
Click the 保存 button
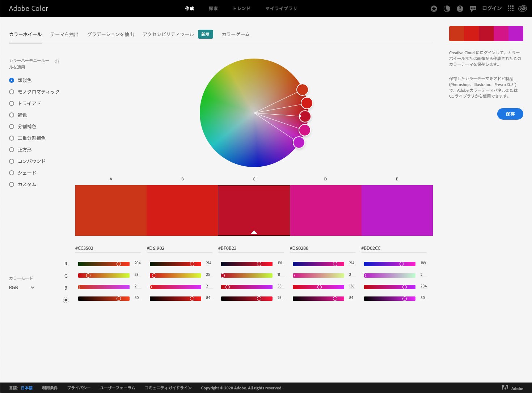510,114
